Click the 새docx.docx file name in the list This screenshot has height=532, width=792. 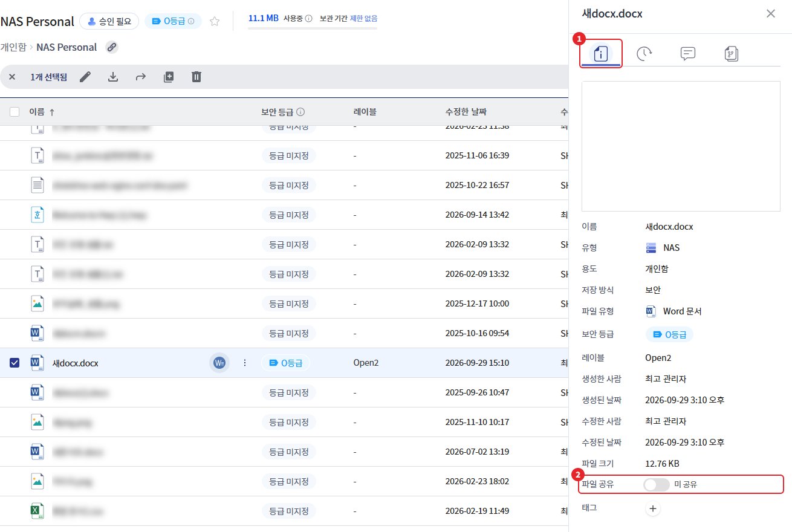[75, 363]
